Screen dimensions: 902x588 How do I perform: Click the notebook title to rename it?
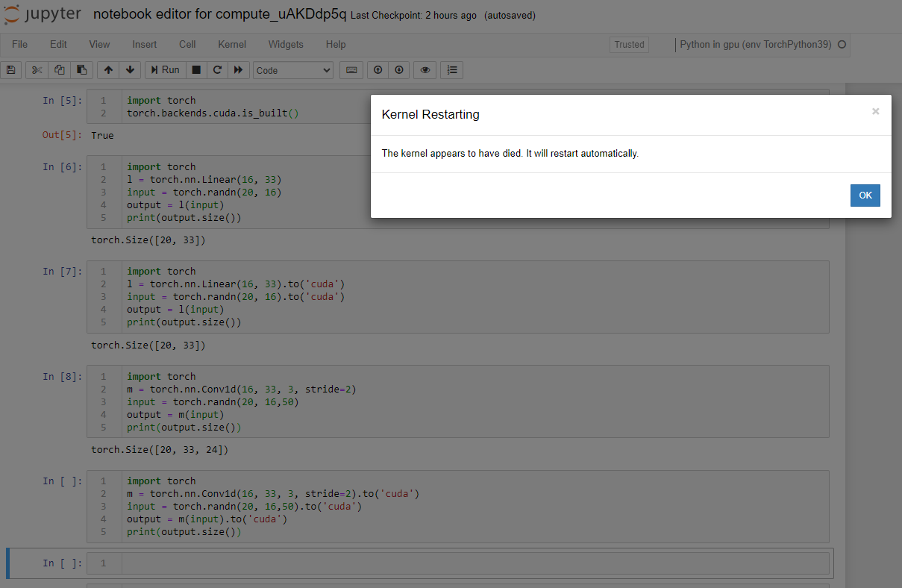click(220, 15)
